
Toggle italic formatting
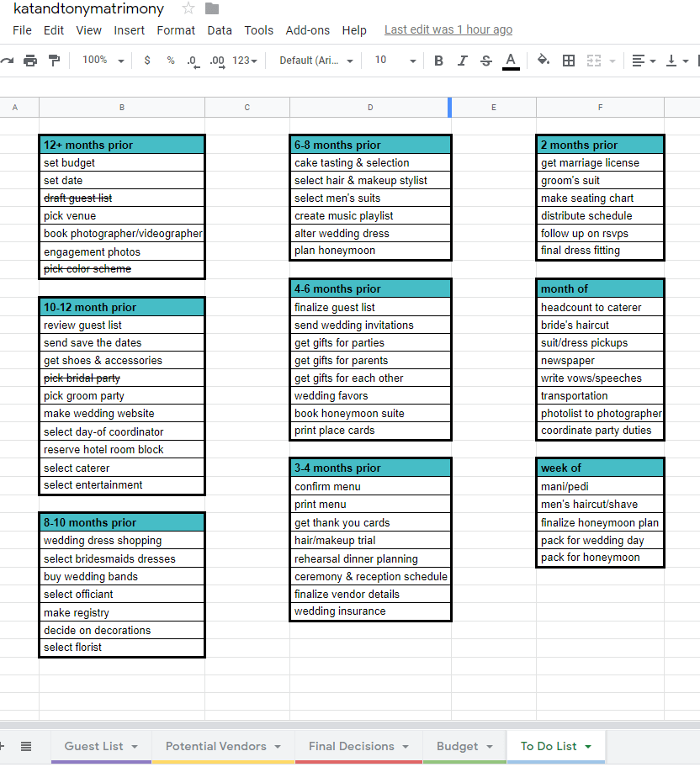click(x=462, y=61)
